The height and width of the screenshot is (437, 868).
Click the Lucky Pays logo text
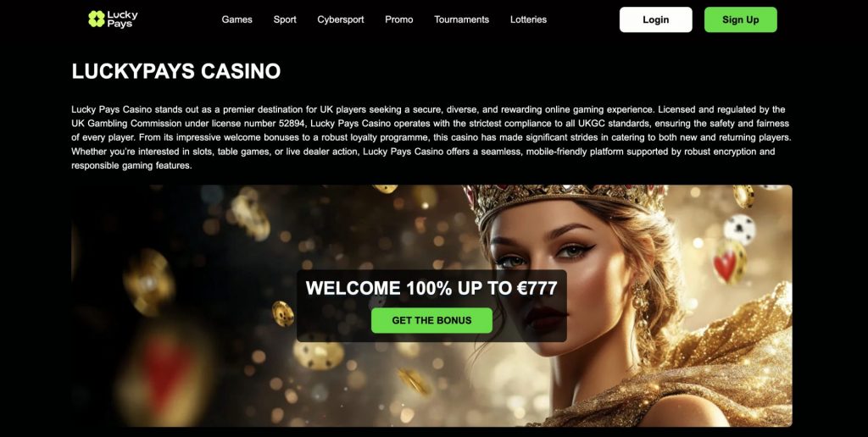point(122,19)
